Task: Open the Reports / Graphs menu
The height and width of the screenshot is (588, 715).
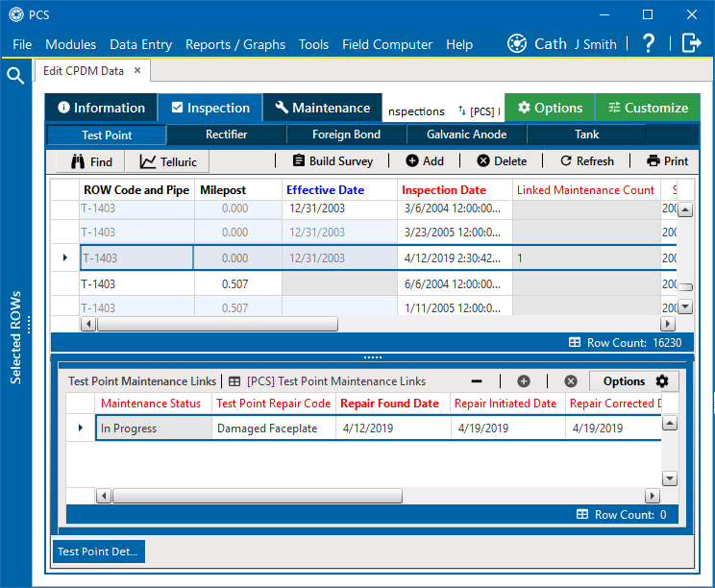Action: point(235,44)
